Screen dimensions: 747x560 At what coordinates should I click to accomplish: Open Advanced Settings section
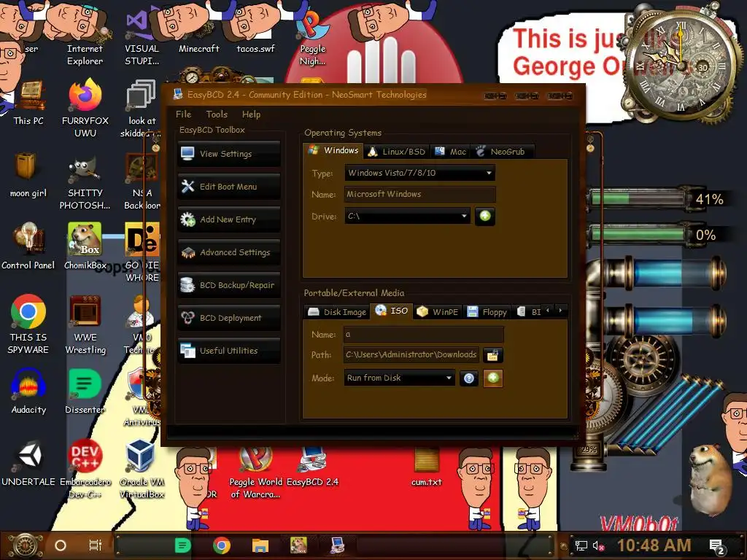pyautogui.click(x=228, y=252)
